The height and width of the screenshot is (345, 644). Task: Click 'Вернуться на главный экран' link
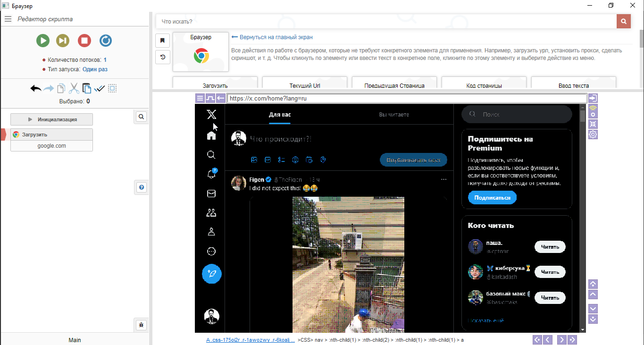[x=276, y=37]
